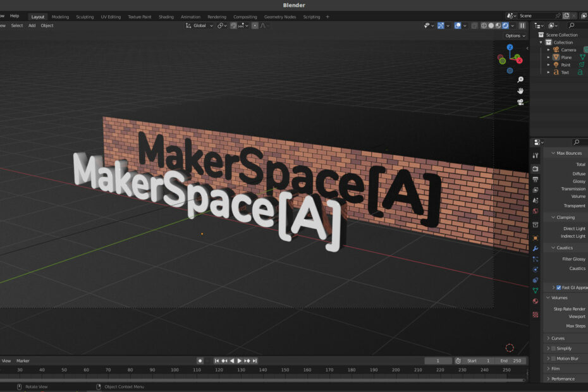Toggle viewport overlays
This screenshot has width=588, height=392.
coord(458,25)
